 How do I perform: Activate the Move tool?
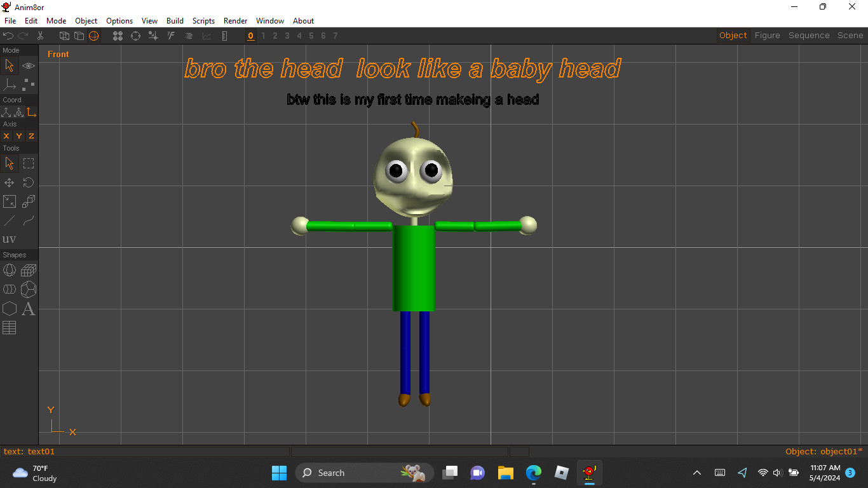(10, 182)
